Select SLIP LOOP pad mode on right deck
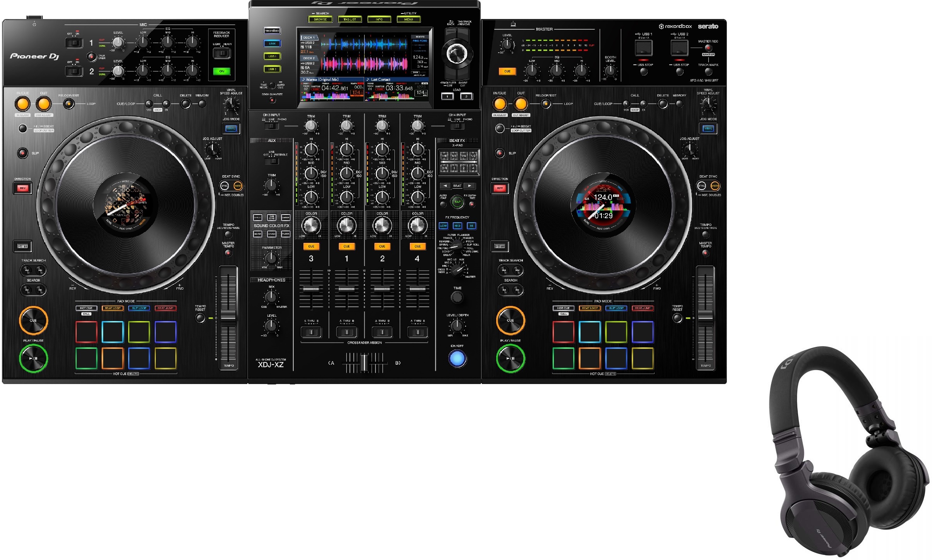The width and height of the screenshot is (932, 560). [x=616, y=308]
